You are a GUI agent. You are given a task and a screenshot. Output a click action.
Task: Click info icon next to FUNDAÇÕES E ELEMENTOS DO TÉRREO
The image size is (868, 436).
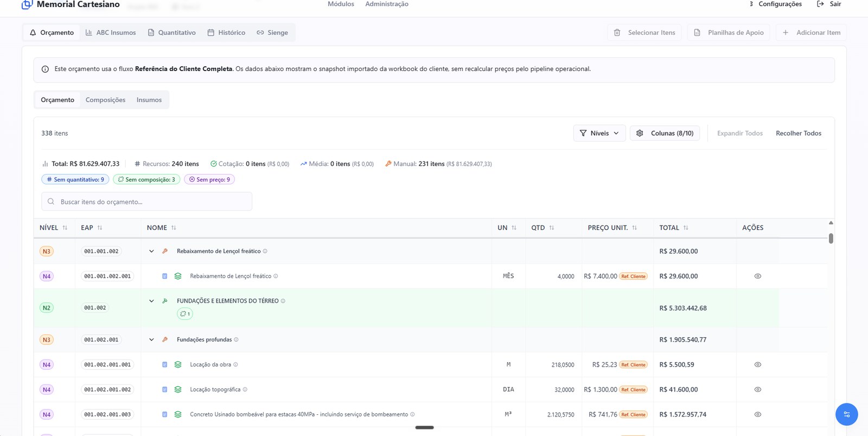(x=283, y=301)
